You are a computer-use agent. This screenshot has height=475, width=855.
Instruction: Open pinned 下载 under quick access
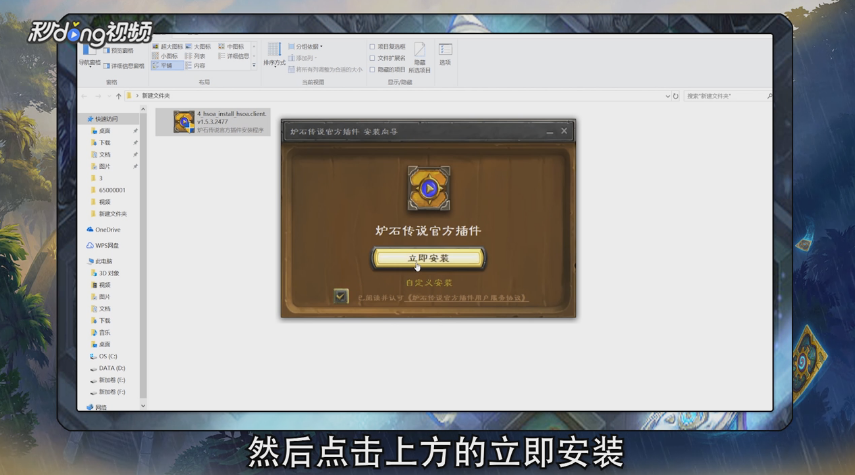click(104, 143)
